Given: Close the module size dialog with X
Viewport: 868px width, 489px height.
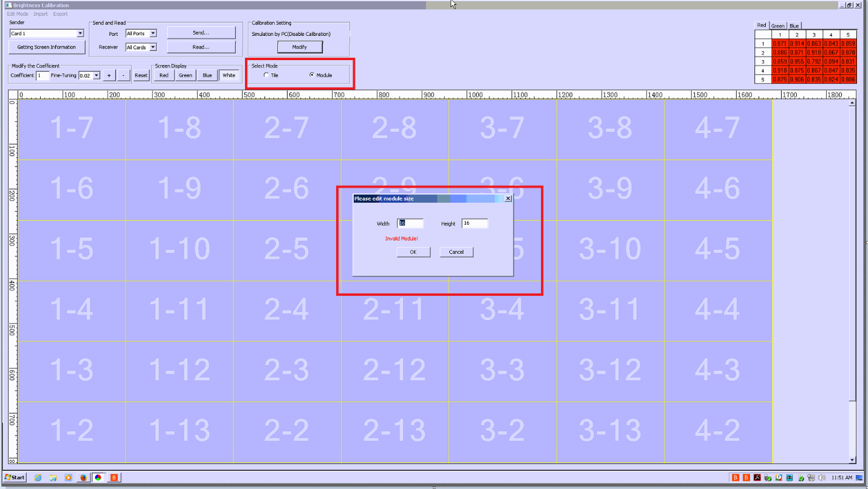Looking at the screenshot, I should coord(508,199).
